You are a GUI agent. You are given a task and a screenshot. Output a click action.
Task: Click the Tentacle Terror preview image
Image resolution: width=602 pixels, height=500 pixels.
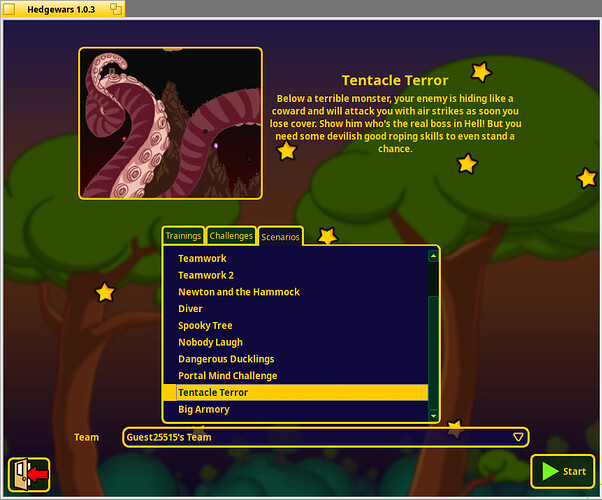[170, 123]
